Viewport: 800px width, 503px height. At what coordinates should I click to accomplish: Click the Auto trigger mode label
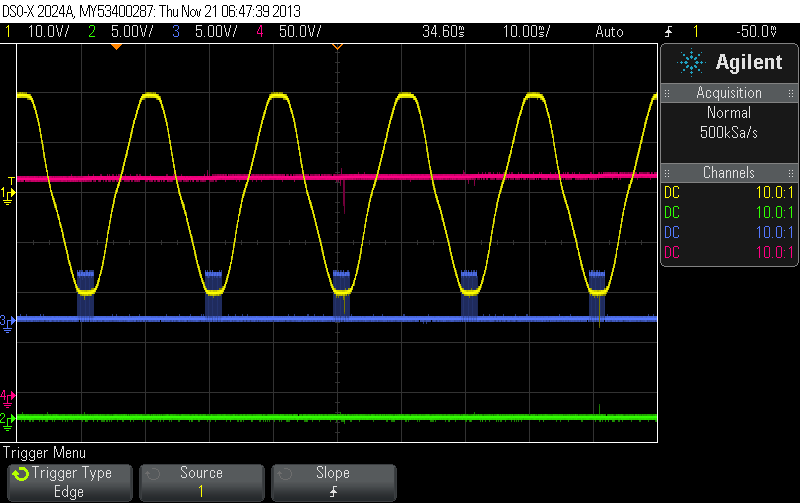point(609,32)
